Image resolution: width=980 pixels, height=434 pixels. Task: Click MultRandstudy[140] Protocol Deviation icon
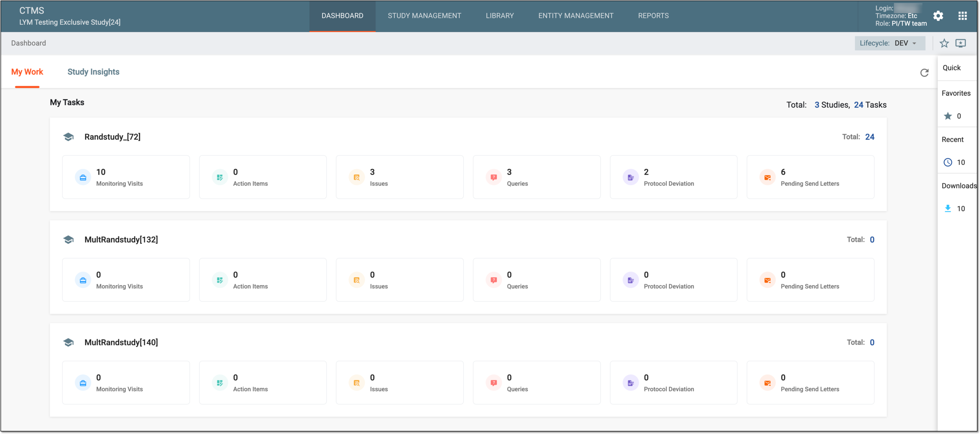pos(631,383)
